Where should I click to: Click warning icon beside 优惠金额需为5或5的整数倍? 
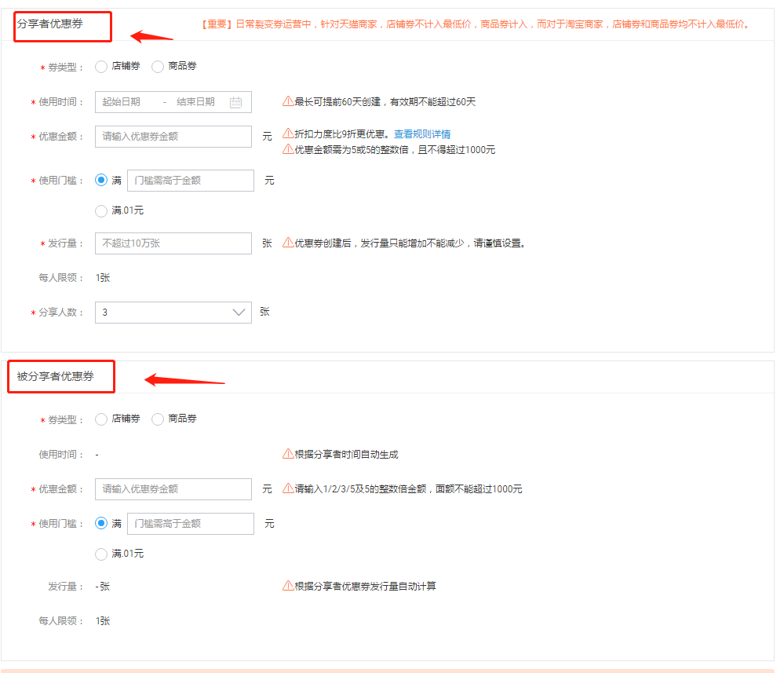(x=288, y=149)
